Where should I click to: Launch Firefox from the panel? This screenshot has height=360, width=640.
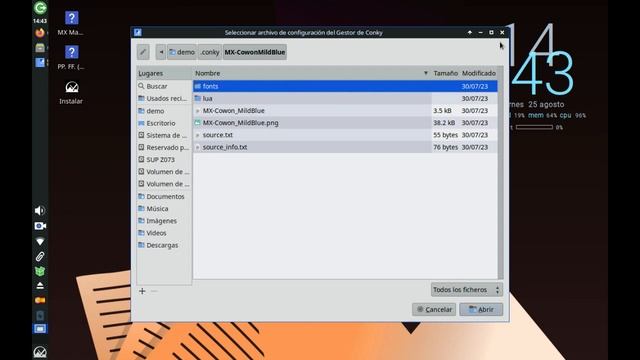coord(40,33)
